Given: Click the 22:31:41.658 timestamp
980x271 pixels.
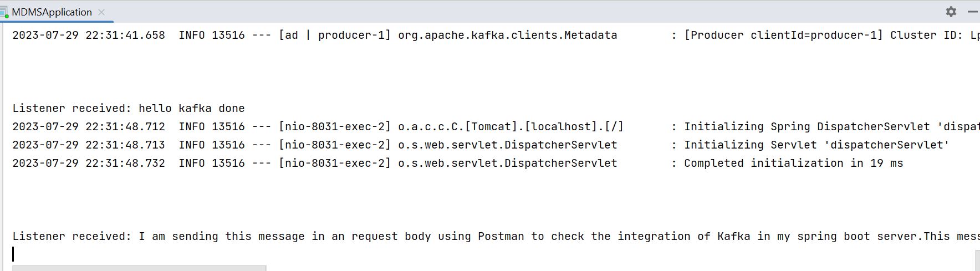Looking at the screenshot, I should pos(125,35).
